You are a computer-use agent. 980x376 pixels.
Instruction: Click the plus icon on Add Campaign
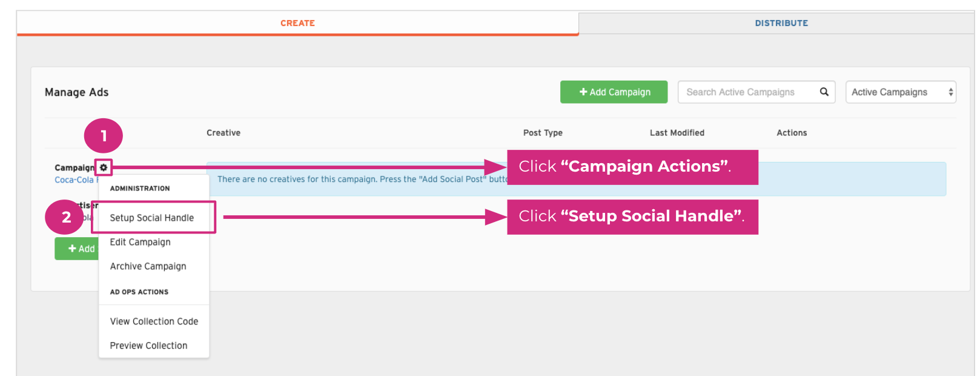pyautogui.click(x=583, y=92)
